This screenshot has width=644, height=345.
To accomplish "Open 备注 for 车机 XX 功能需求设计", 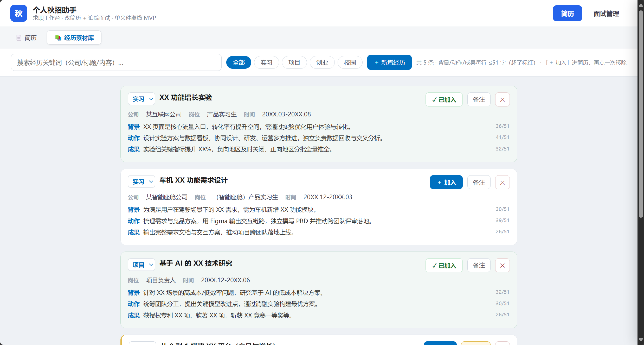I will click(x=479, y=182).
